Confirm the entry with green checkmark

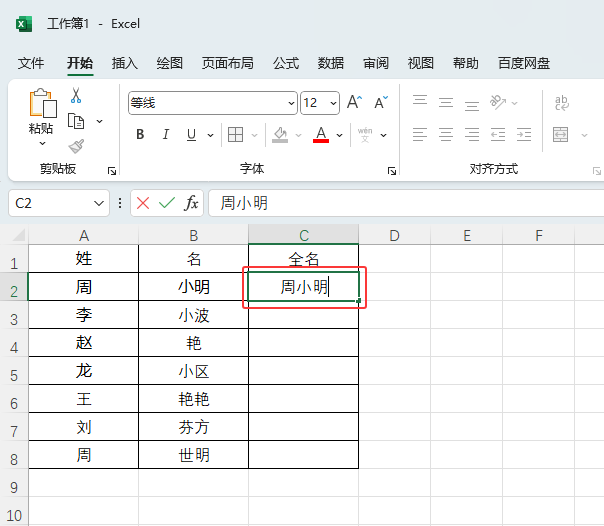pyautogui.click(x=167, y=203)
